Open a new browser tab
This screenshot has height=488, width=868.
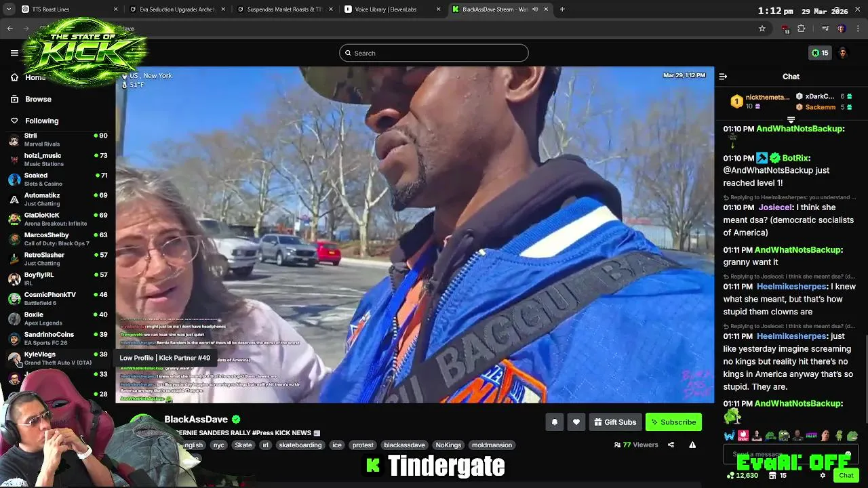562,9
